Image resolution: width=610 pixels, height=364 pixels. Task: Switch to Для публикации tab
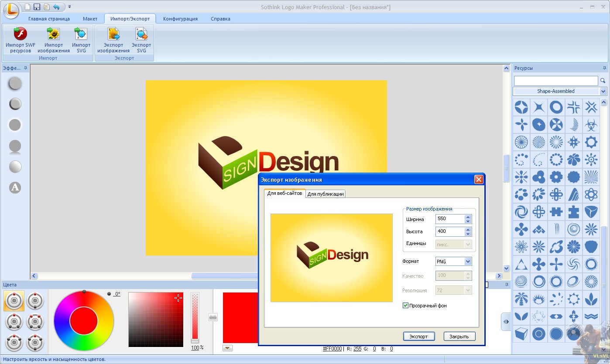click(326, 194)
